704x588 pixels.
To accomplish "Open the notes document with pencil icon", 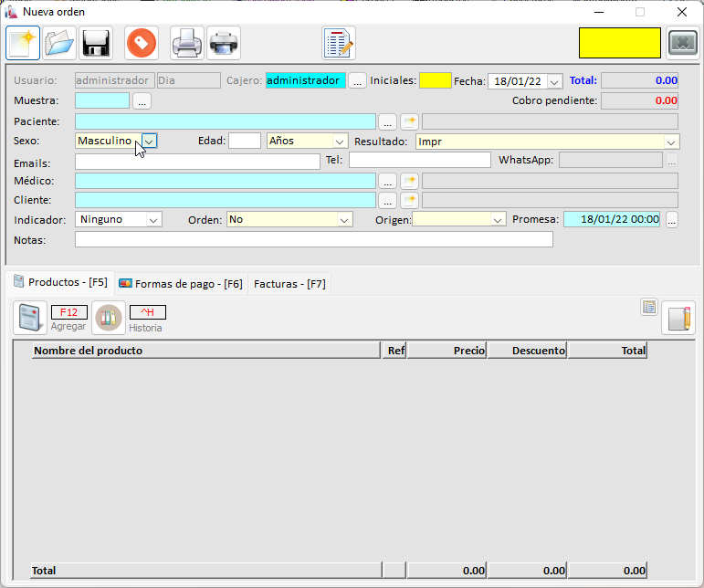I will point(339,43).
